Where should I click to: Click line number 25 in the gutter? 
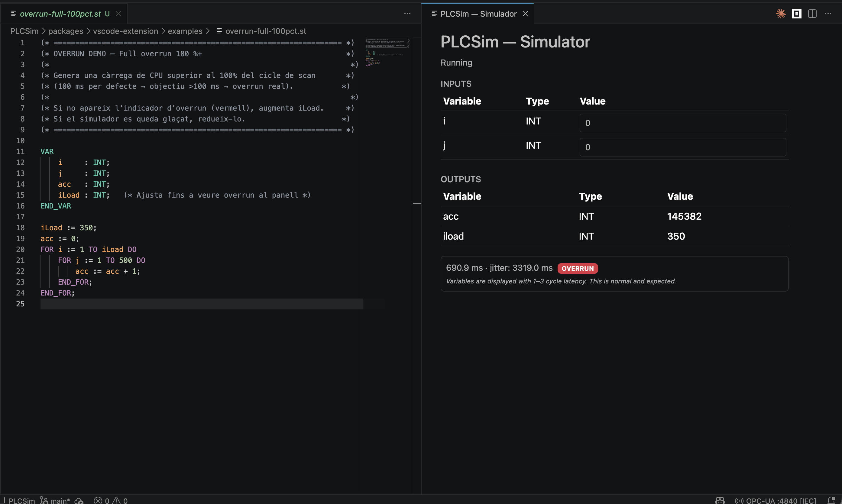click(20, 304)
